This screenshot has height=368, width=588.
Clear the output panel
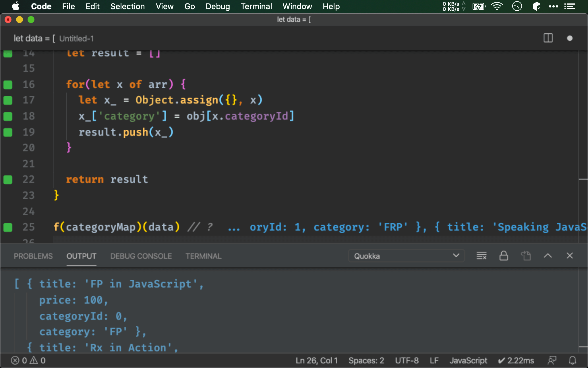[x=481, y=256]
